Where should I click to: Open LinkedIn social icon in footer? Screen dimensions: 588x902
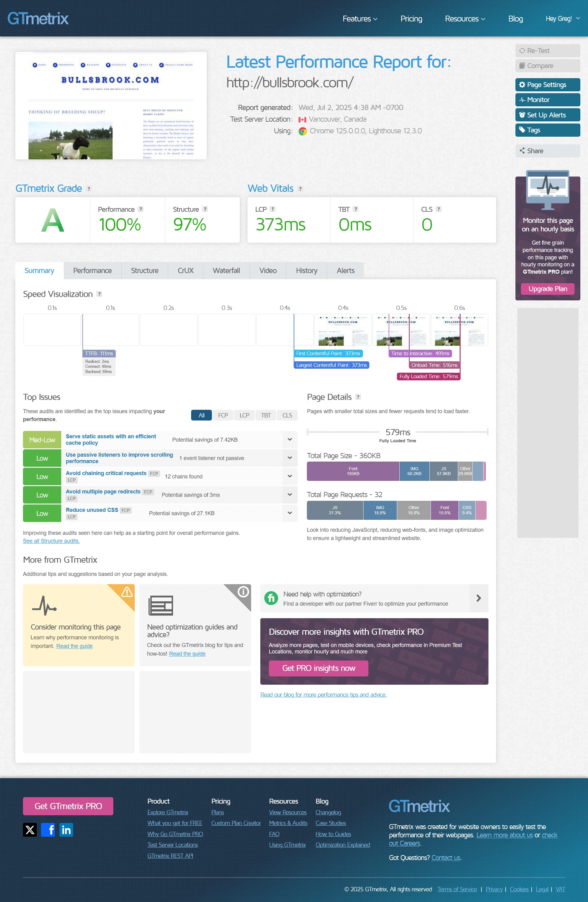[66, 830]
